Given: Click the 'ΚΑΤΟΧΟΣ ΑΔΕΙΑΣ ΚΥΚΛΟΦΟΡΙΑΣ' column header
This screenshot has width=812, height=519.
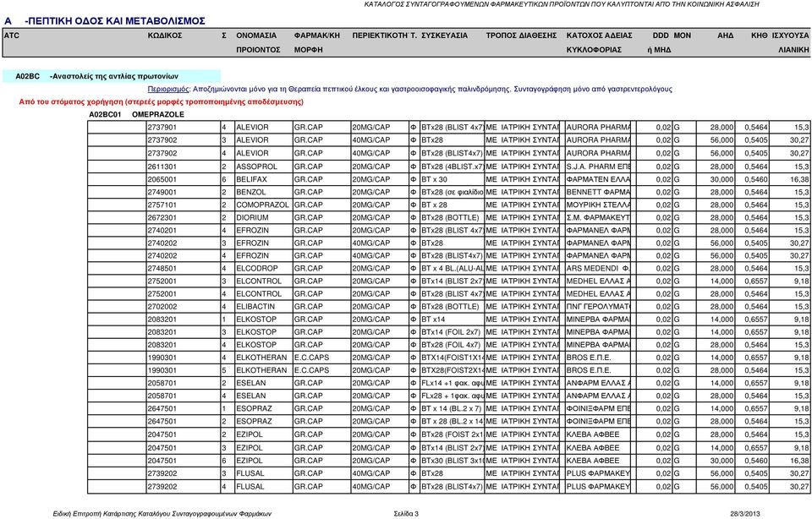Looking at the screenshot, I should [x=599, y=42].
